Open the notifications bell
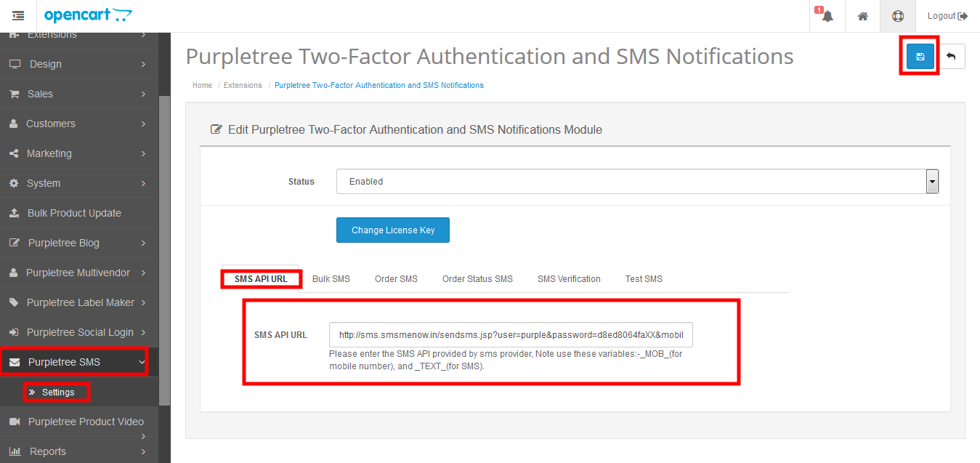This screenshot has height=463, width=980. (827, 16)
